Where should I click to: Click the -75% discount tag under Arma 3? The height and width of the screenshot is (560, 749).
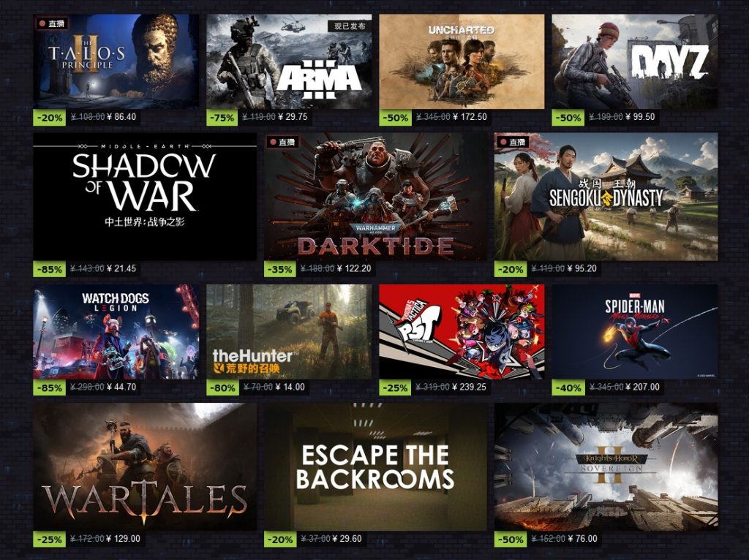(x=222, y=118)
